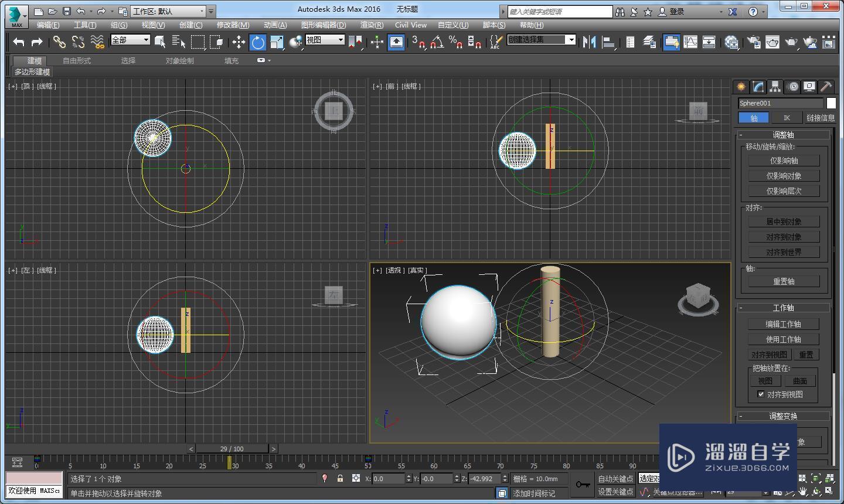
Task: Open the 修改器(M) menu
Action: tap(233, 25)
